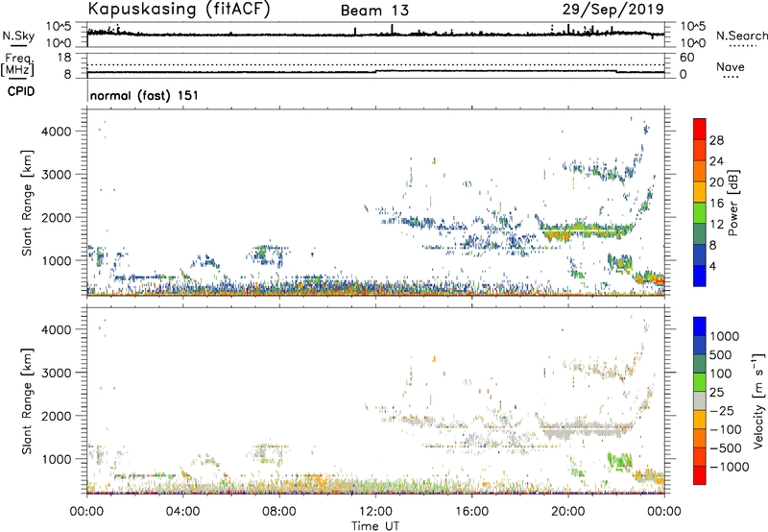The height and width of the screenshot is (532, 768).
Task: Click the '2000' tick on the velocity panel range axis
Action: click(x=57, y=416)
